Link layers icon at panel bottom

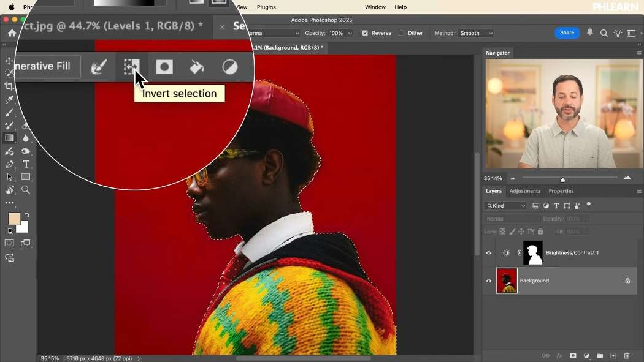coord(545,355)
